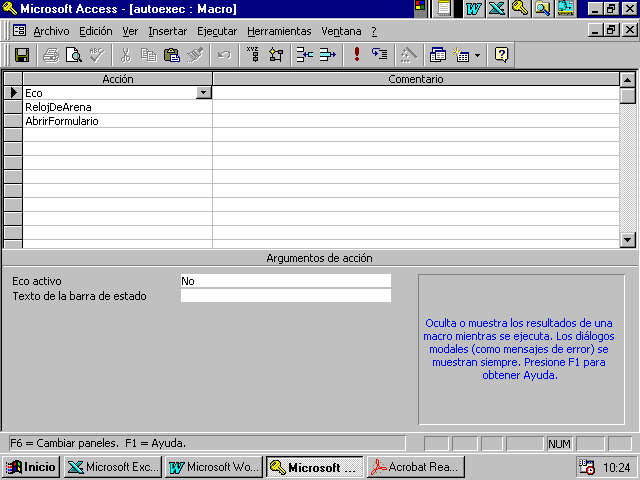
Task: Click the Print toolbar icon
Action: coord(51,55)
